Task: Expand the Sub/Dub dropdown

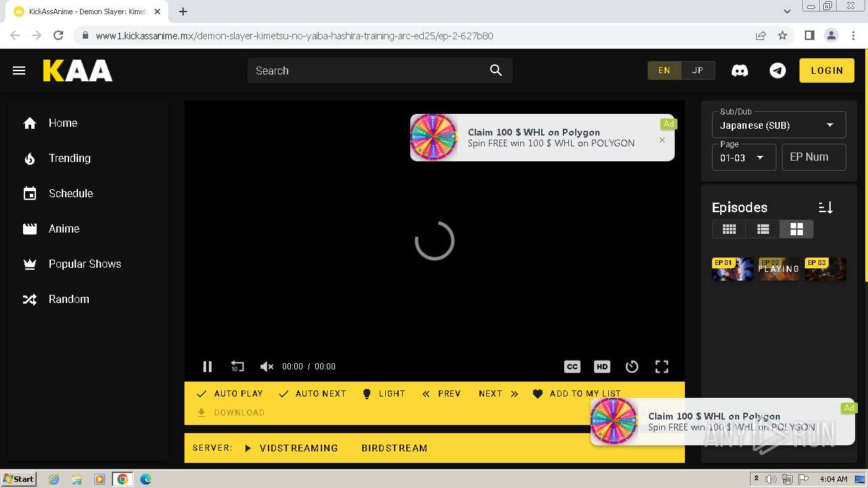Action: click(x=778, y=125)
